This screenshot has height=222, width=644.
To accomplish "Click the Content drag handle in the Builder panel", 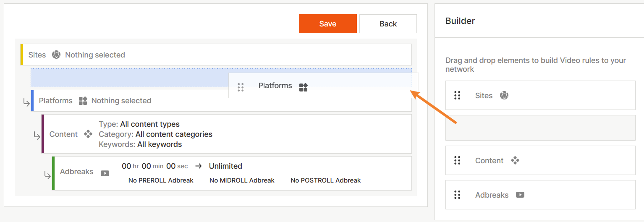I will [x=458, y=160].
